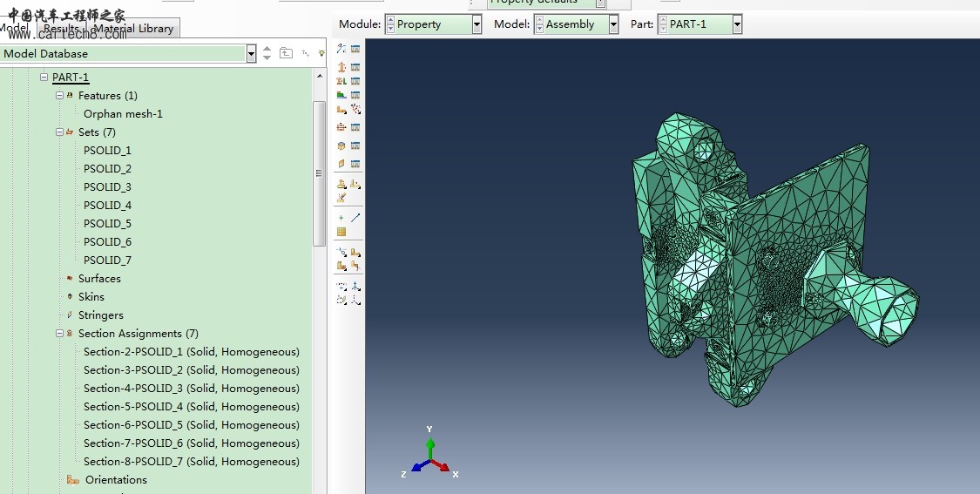The width and height of the screenshot is (980, 494).
Task: Select the Create Composite Layup tool
Action: (x=341, y=95)
